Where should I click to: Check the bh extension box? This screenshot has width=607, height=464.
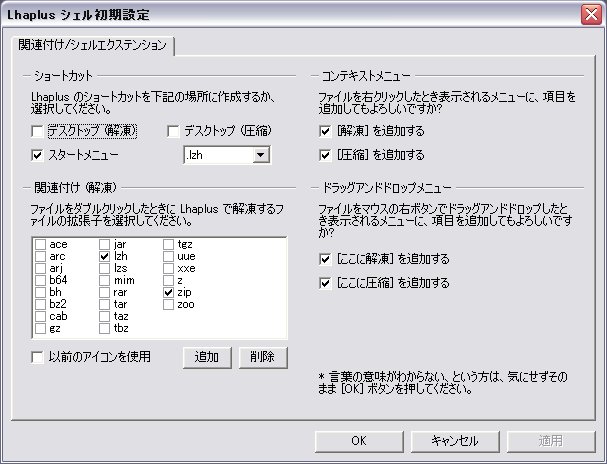(40, 292)
